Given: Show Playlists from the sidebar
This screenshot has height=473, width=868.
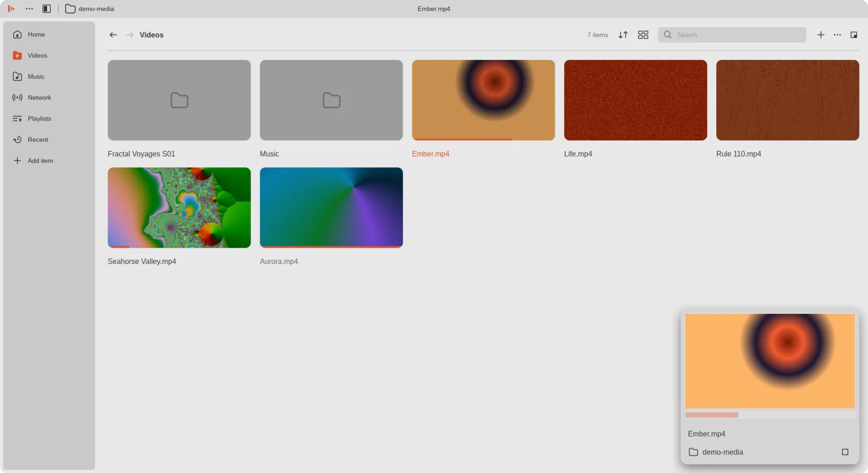Looking at the screenshot, I should click(x=49, y=118).
